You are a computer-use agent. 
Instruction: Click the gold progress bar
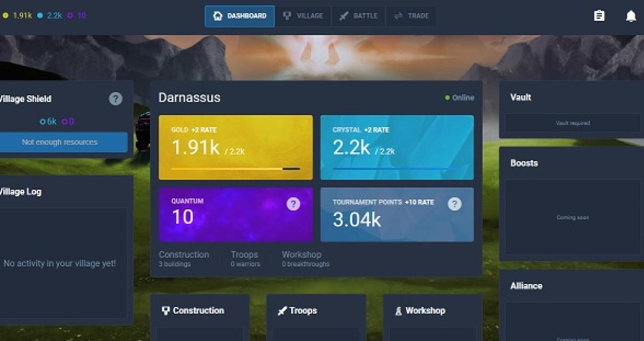point(236,168)
